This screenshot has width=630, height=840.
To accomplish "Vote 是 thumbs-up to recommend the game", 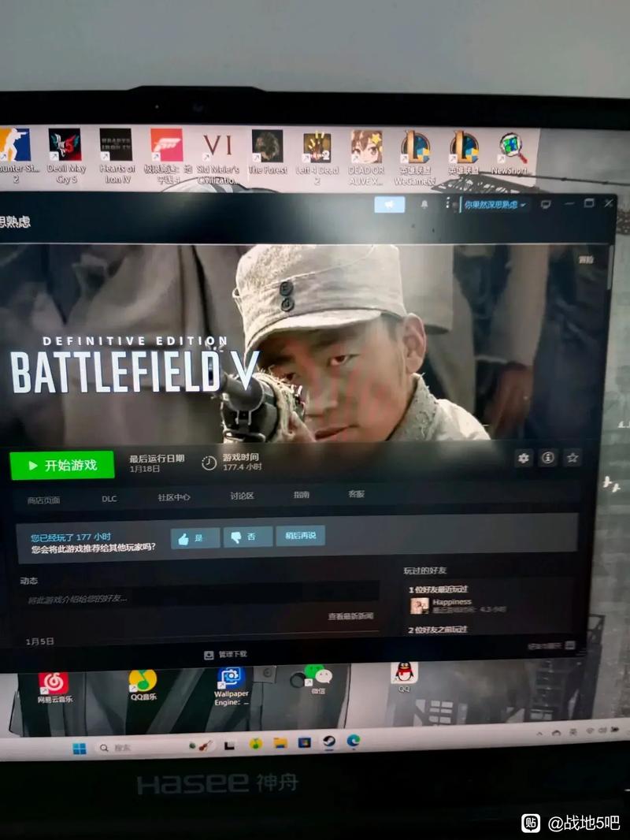I will [195, 538].
